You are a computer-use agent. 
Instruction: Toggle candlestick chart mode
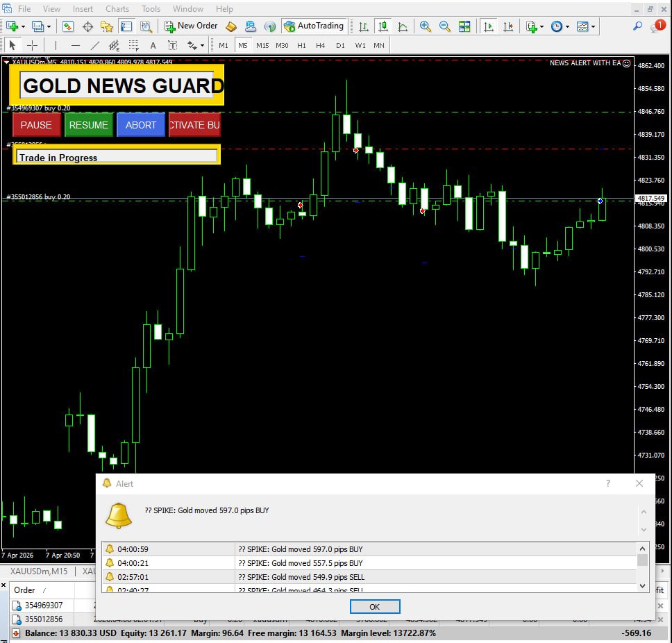[383, 26]
